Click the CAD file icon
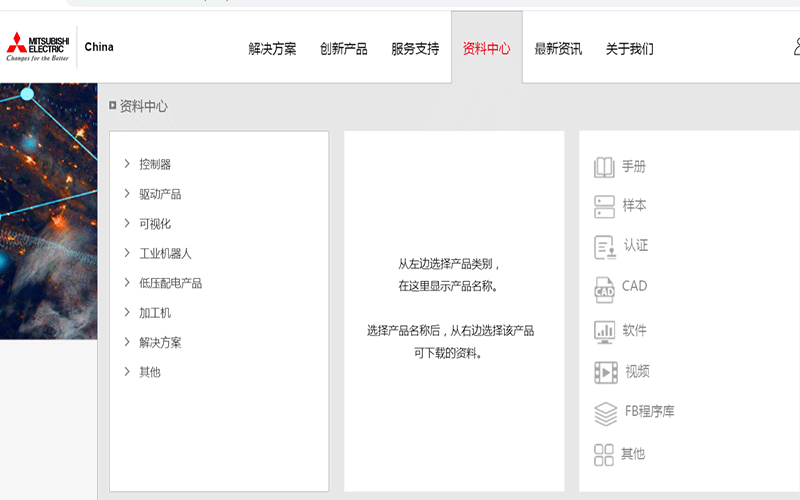This screenshot has width=800, height=500. pos(604,289)
